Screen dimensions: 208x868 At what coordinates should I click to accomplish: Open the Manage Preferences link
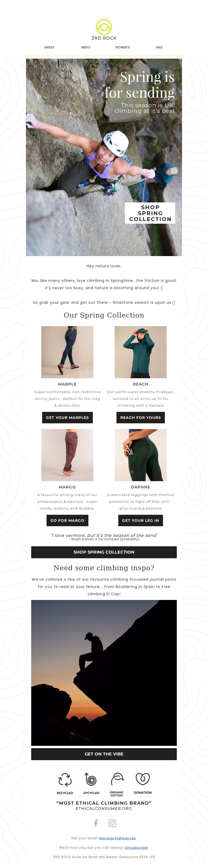click(x=118, y=838)
